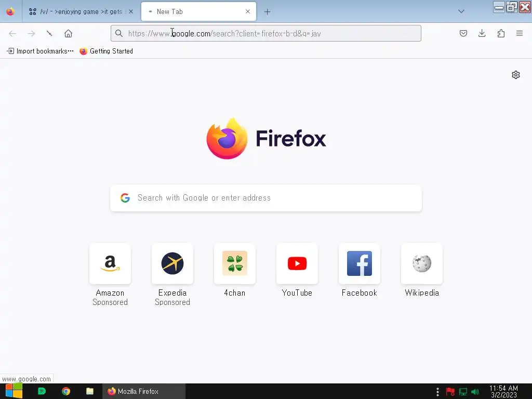Close the /v/ enjoying game tab
Screen dimensions: 532x399
tap(131, 11)
